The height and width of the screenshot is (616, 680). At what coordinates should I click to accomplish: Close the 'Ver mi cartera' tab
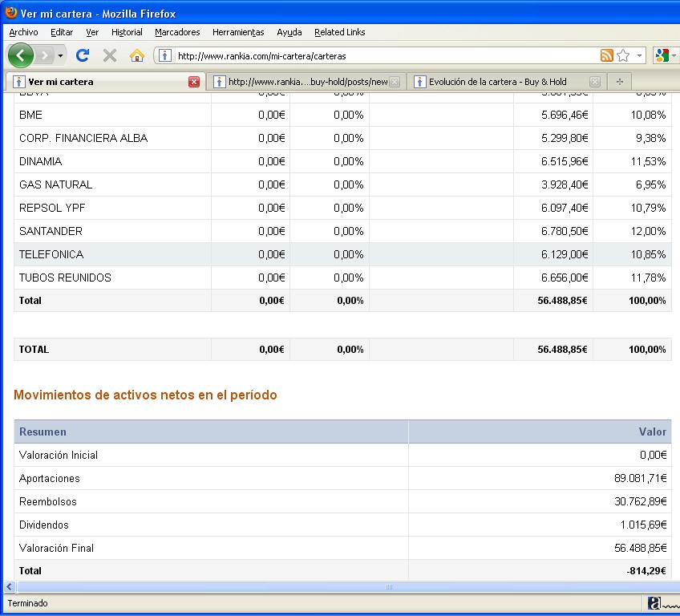194,82
